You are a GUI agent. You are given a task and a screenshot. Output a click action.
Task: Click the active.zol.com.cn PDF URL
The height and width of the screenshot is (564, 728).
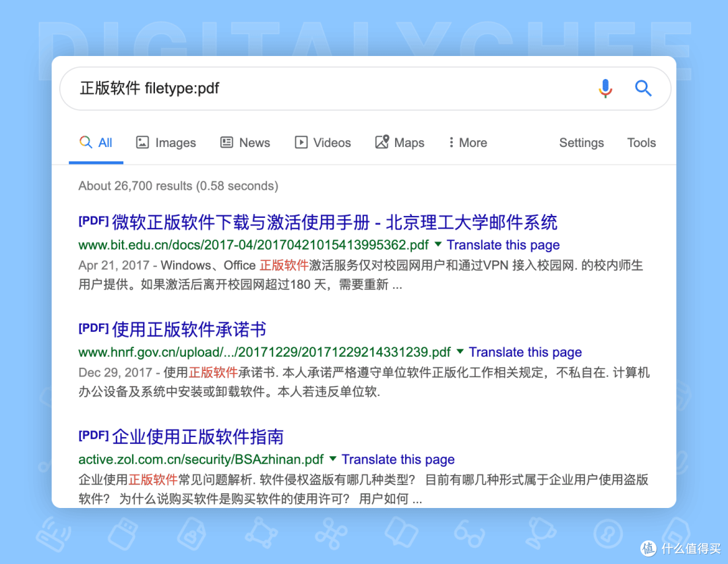(x=201, y=459)
